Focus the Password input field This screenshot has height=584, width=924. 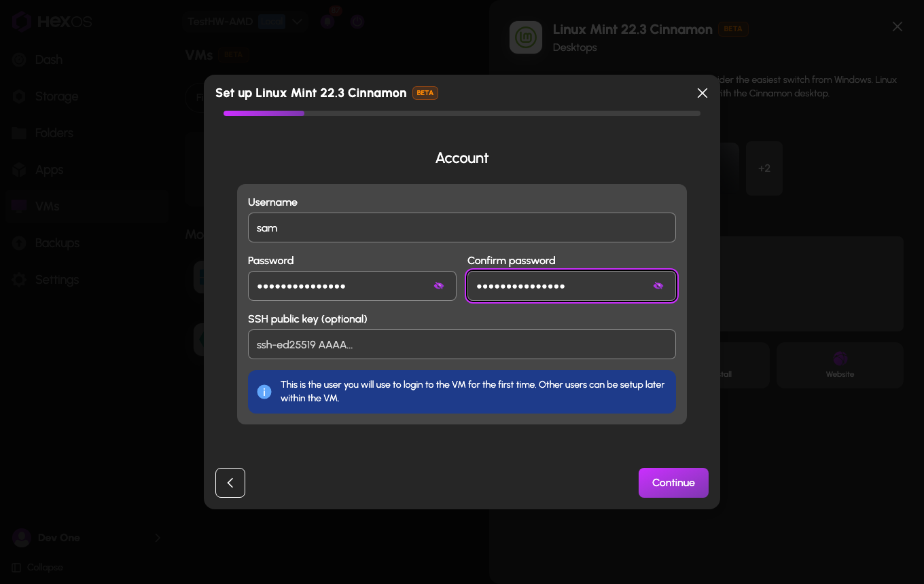coord(352,286)
